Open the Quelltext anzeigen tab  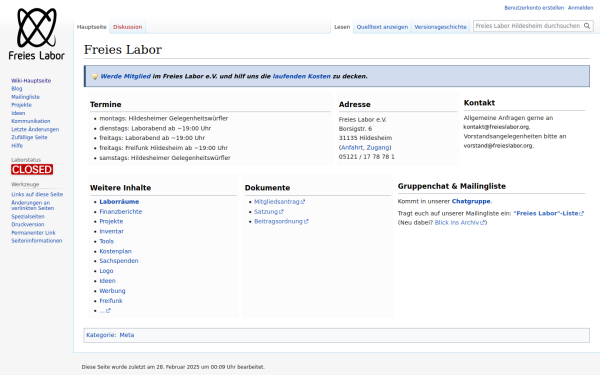tap(382, 27)
